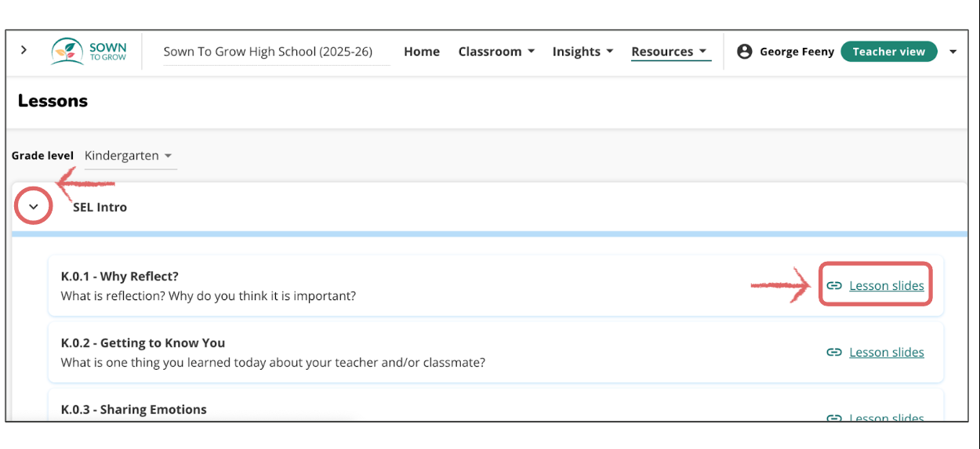
Task: Click the Teacher view button
Action: click(x=888, y=52)
